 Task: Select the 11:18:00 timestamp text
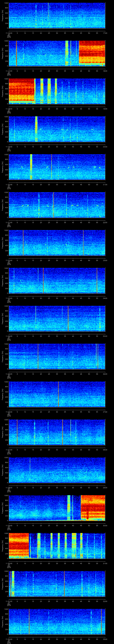click(9, 109)
